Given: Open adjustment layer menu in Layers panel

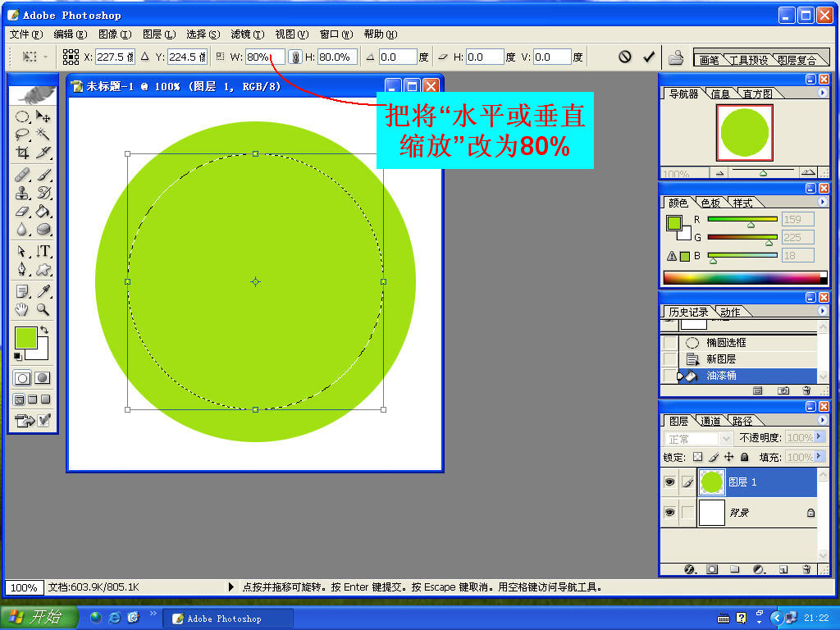Looking at the screenshot, I should pos(759,569).
